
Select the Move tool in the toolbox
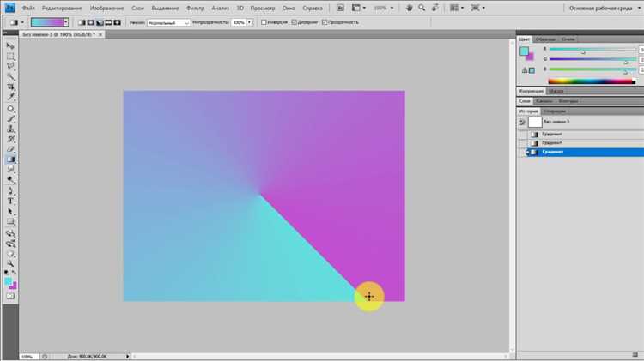point(10,46)
